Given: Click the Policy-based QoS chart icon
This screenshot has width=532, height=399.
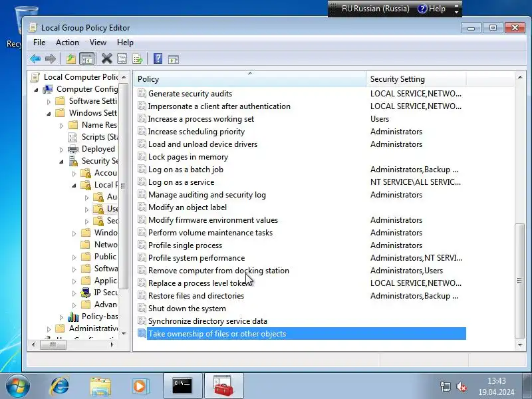Looking at the screenshot, I should pyautogui.click(x=73, y=317).
